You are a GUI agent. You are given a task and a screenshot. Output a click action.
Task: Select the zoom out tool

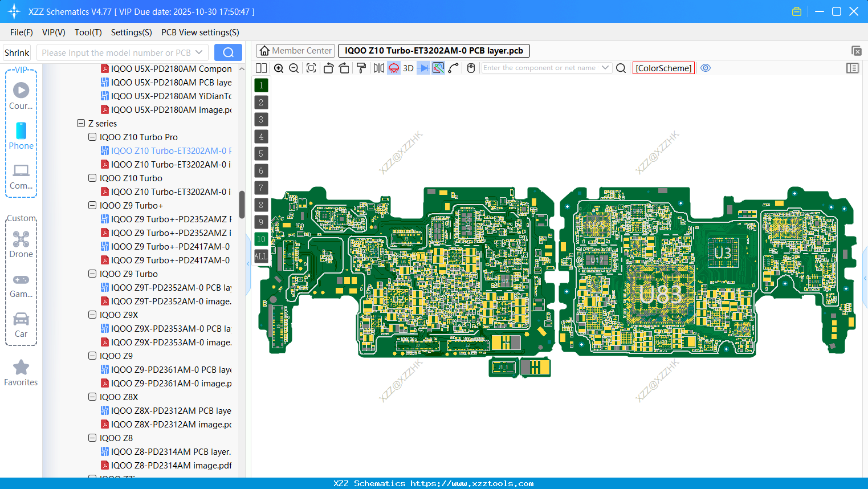pyautogui.click(x=294, y=68)
